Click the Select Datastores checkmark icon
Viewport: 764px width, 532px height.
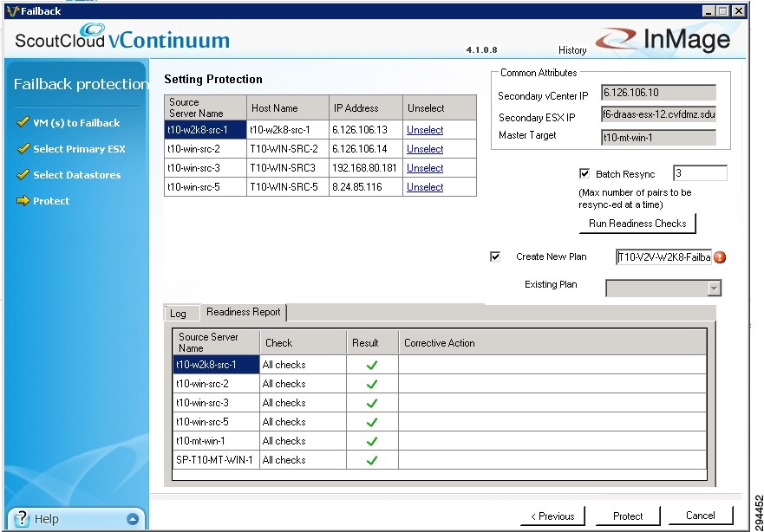pyautogui.click(x=23, y=174)
